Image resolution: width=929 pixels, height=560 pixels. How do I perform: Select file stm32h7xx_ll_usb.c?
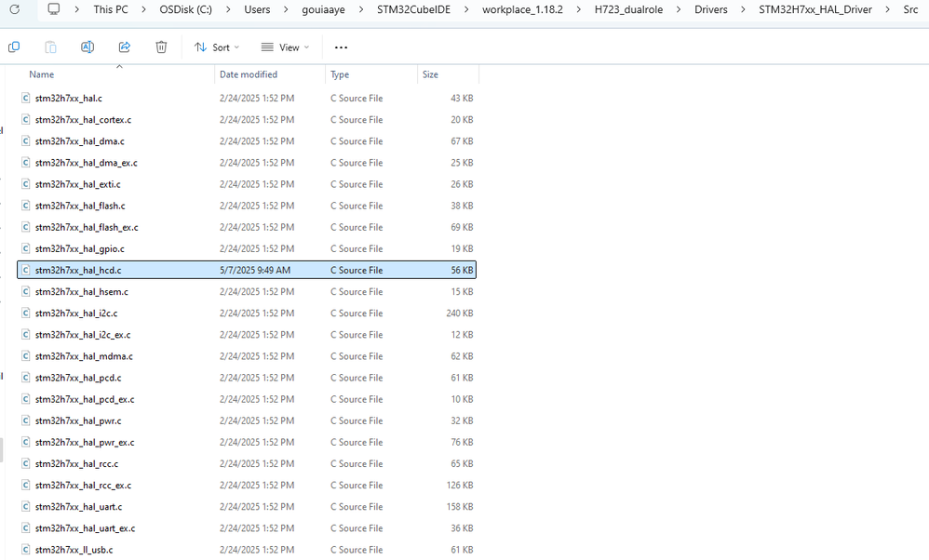247,550
